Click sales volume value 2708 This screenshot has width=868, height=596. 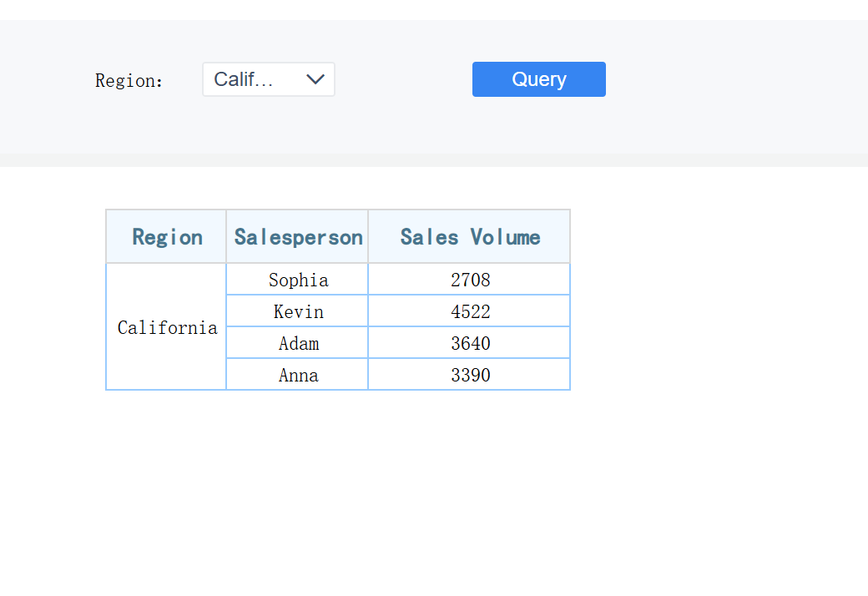click(x=469, y=280)
